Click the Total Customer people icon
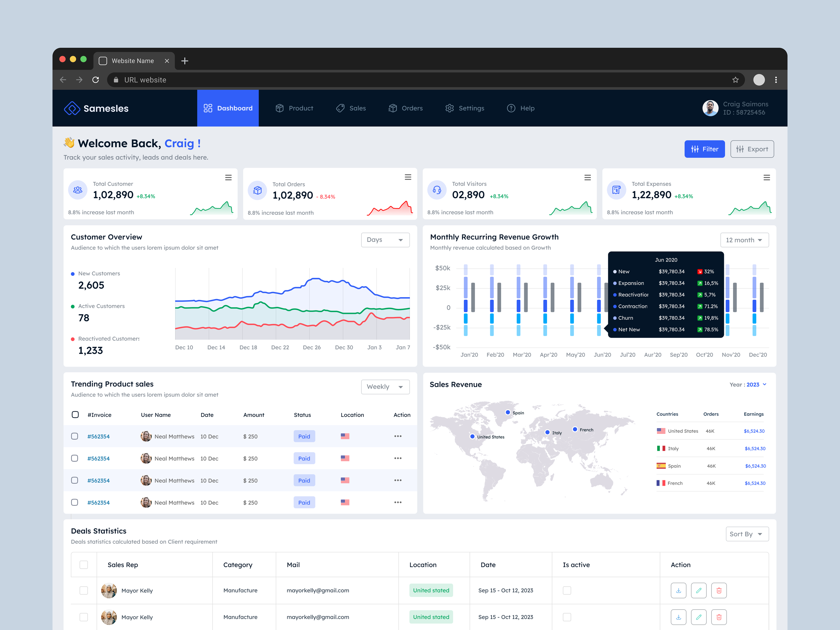The height and width of the screenshot is (630, 840). point(78,190)
